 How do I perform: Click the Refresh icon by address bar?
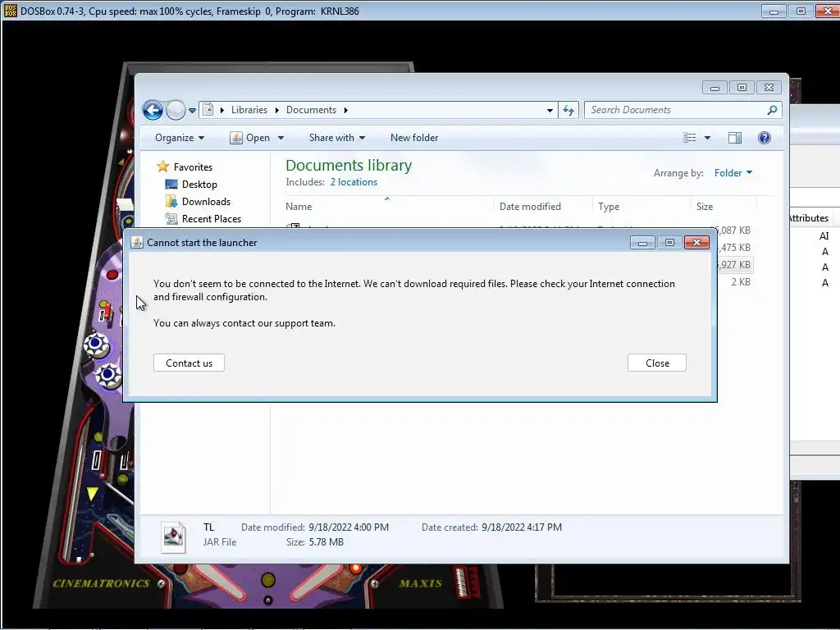(x=568, y=111)
